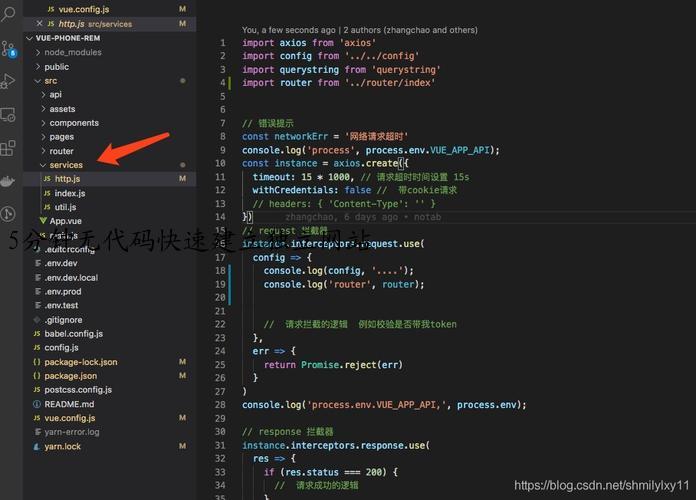Open the Extensions view icon
This screenshot has width=696, height=500.
8,148
